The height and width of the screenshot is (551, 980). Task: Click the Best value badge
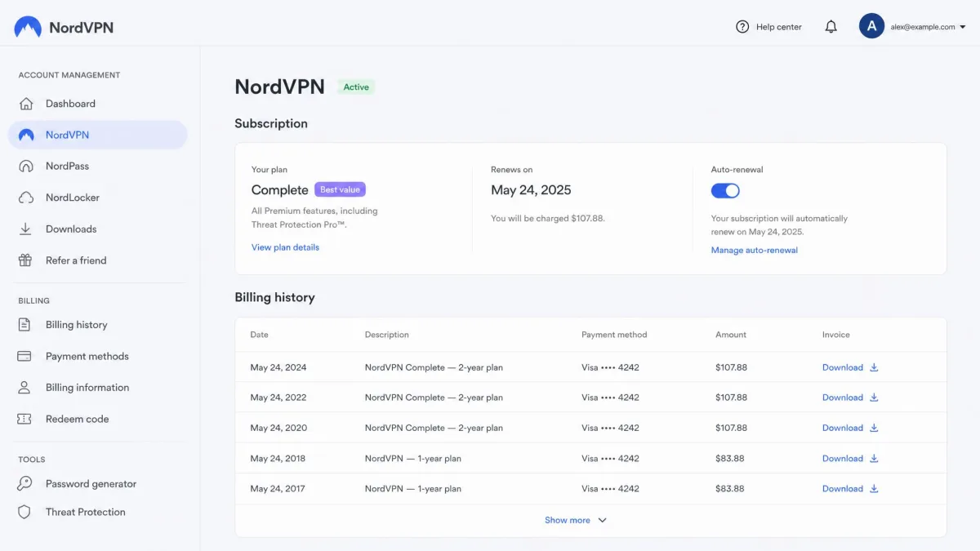(x=340, y=189)
